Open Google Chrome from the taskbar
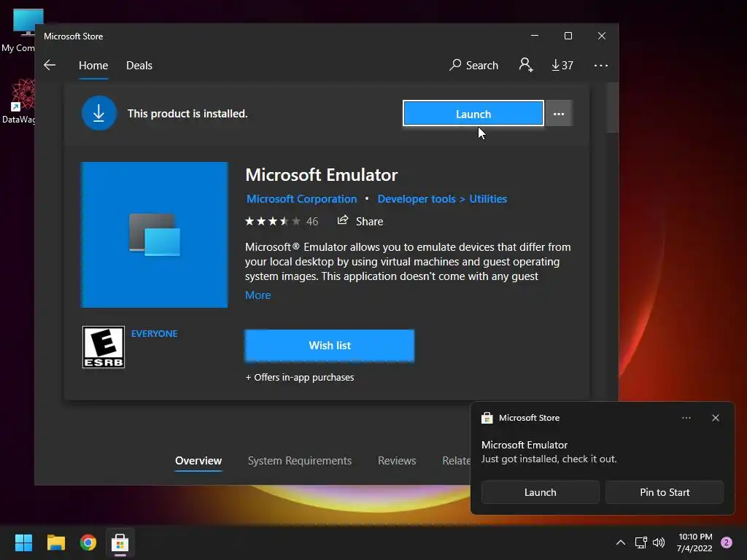Viewport: 747px width, 560px height. [88, 542]
